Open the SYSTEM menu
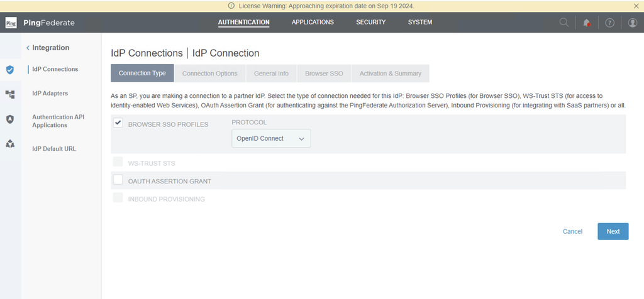The image size is (644, 299). [419, 22]
